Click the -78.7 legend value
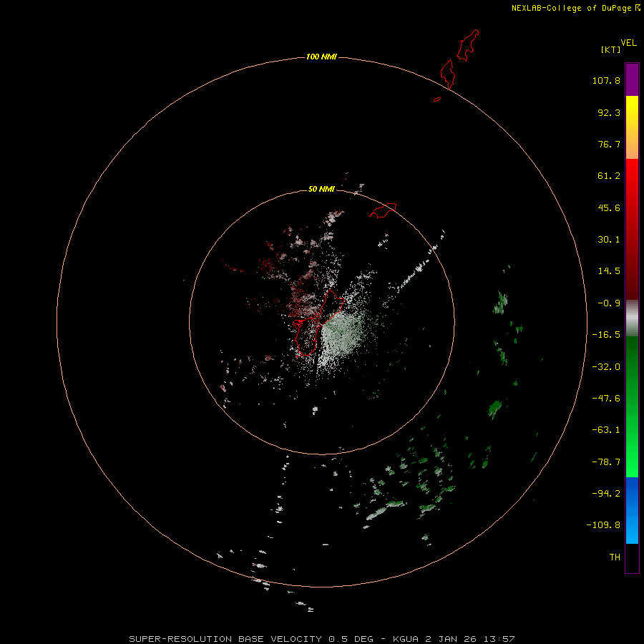The image size is (644, 644). click(x=606, y=462)
